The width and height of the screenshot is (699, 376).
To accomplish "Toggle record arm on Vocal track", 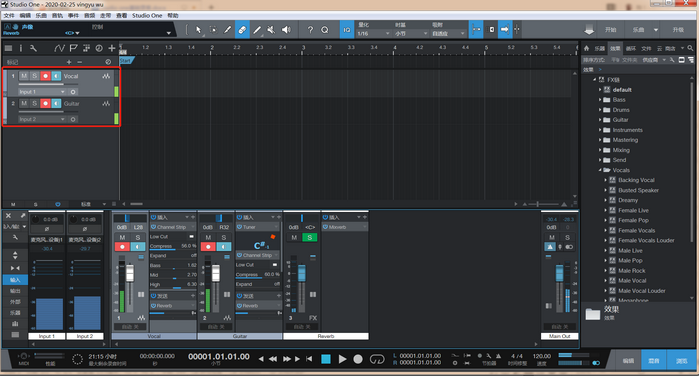I will tap(45, 76).
